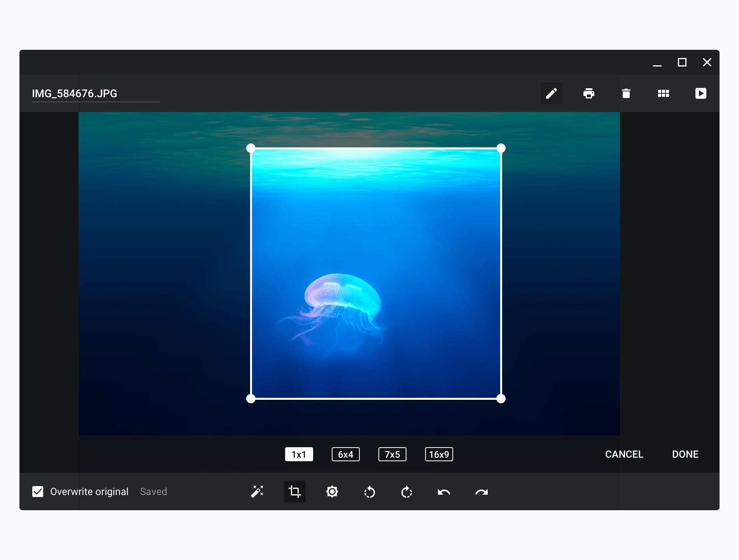Select the crop tool
The height and width of the screenshot is (560, 739).
coord(294,492)
